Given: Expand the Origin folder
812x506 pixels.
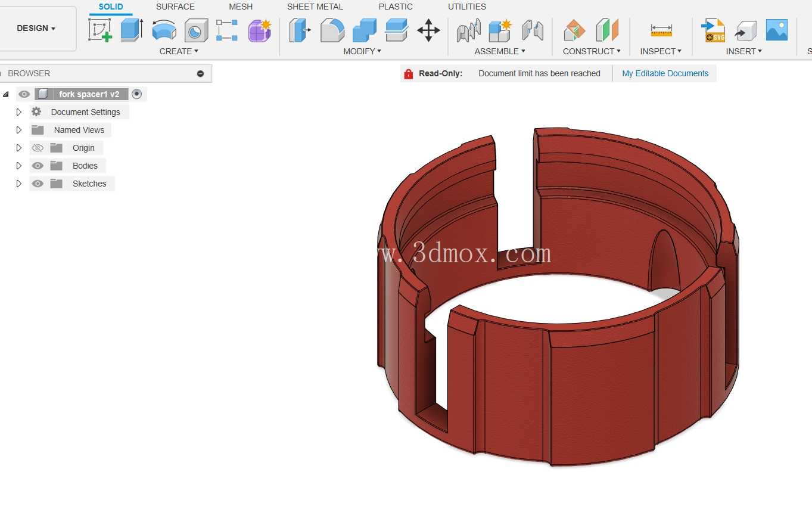Looking at the screenshot, I should [18, 148].
